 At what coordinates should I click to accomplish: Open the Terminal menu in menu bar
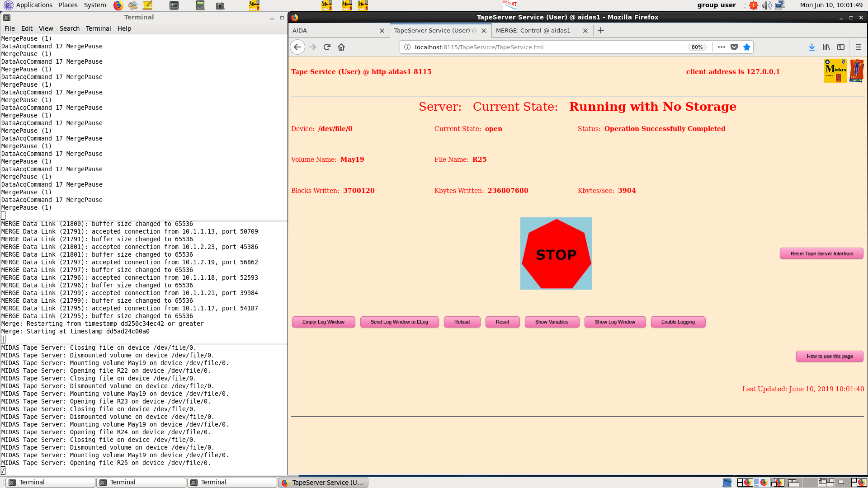tap(98, 28)
